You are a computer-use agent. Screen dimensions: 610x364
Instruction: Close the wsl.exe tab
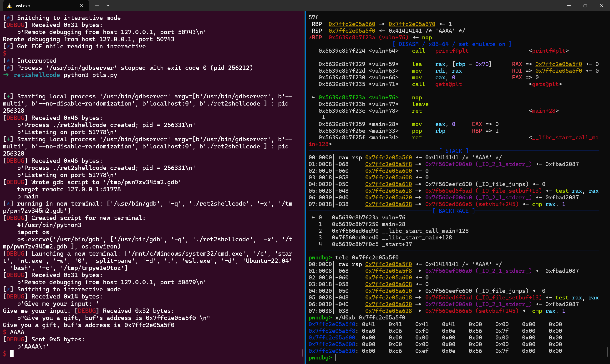(x=81, y=5)
